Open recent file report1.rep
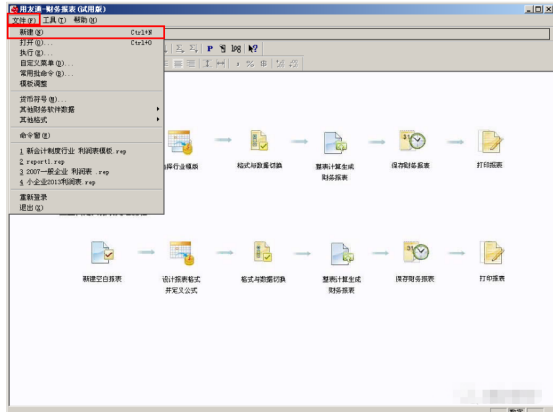 (x=42, y=161)
